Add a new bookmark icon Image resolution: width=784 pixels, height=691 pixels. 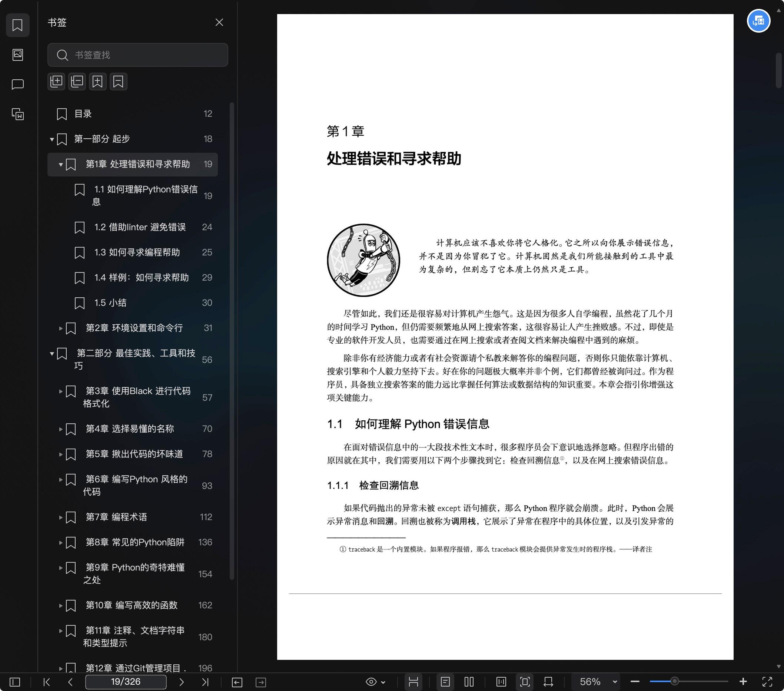pyautogui.click(x=98, y=81)
